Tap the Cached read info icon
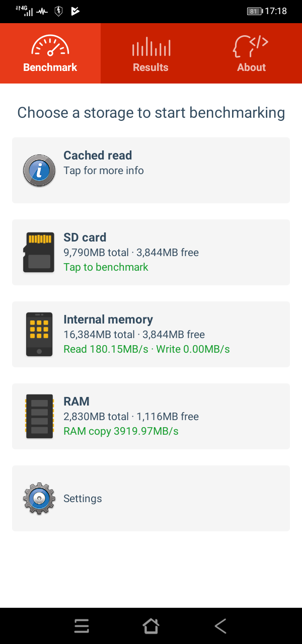 click(39, 171)
